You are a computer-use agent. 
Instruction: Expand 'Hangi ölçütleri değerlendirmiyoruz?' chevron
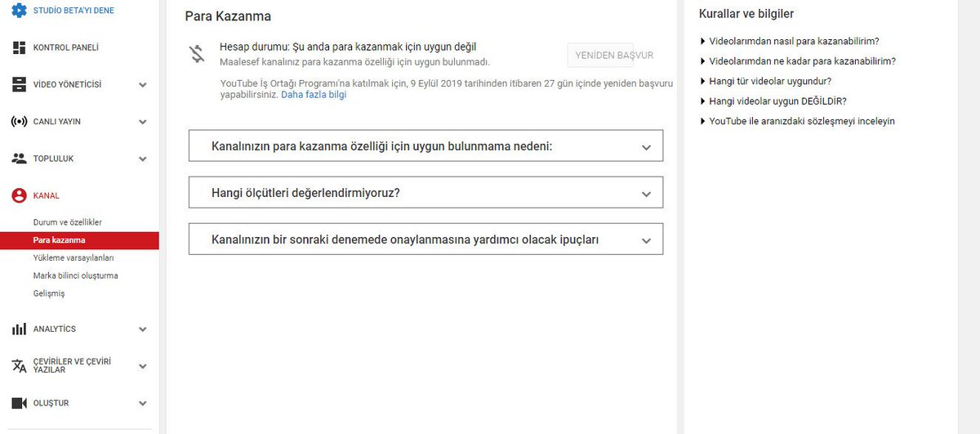pos(646,195)
